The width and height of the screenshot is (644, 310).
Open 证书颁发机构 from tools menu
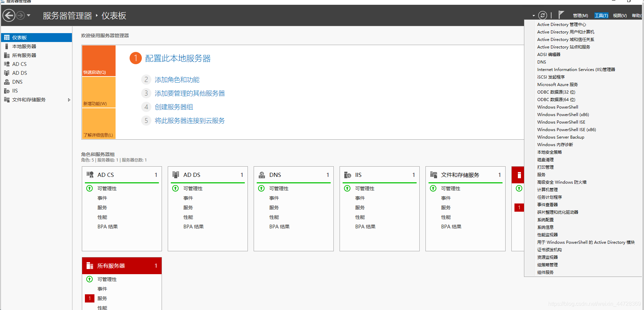click(x=549, y=250)
